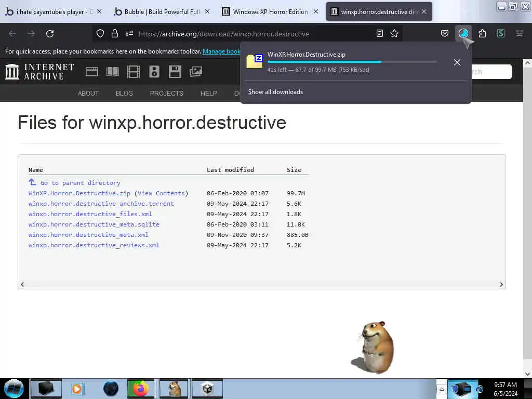
Task: Click the file listing's right scroll arrow
Action: [x=501, y=284]
